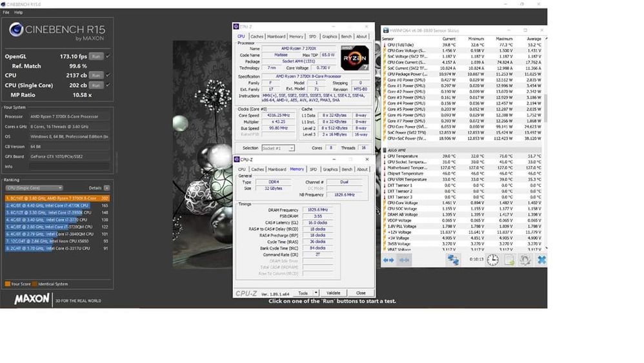Switch to Memory tab in upper CPU-Z
Viewport: 644px width, 363px height.
click(296, 37)
